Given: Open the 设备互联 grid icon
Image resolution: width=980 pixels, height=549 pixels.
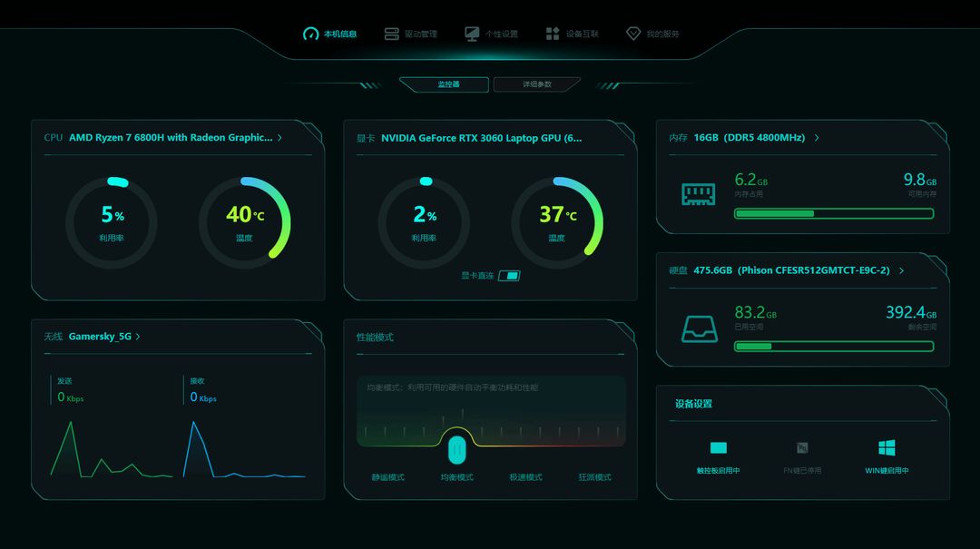Looking at the screenshot, I should 553,34.
